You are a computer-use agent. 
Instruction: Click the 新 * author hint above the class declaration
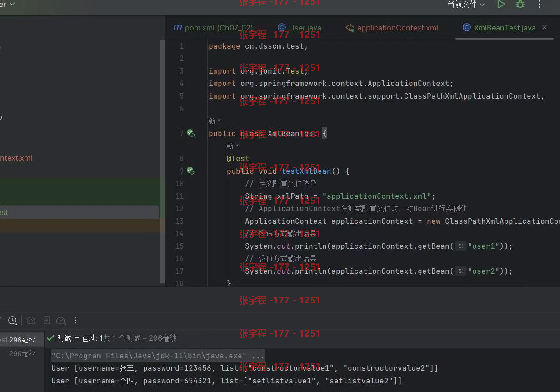pyautogui.click(x=215, y=121)
